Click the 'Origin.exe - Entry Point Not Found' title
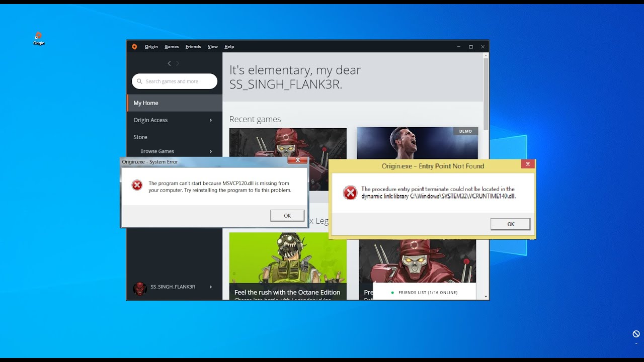 pyautogui.click(x=433, y=166)
